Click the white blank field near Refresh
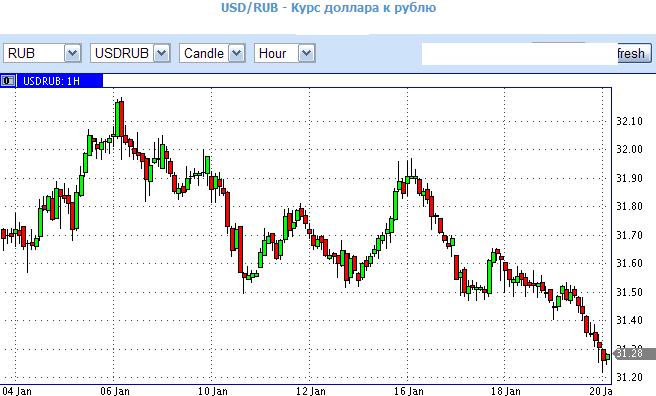 click(519, 54)
